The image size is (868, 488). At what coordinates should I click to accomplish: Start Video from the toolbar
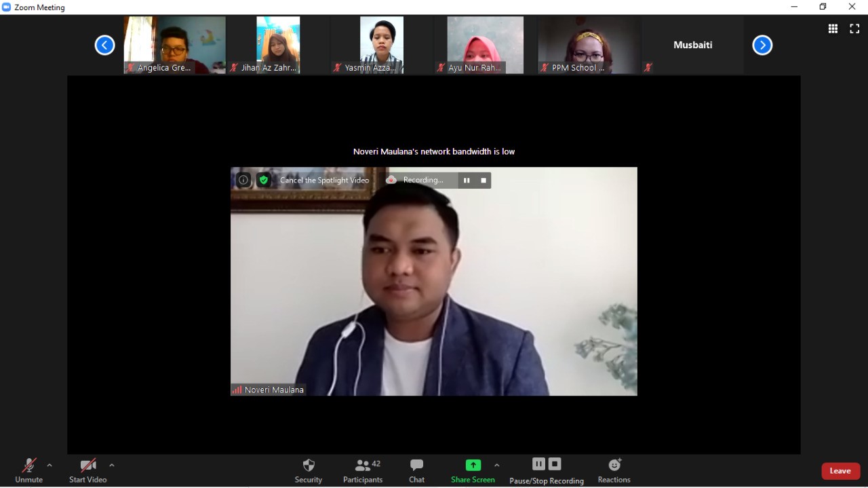point(88,470)
